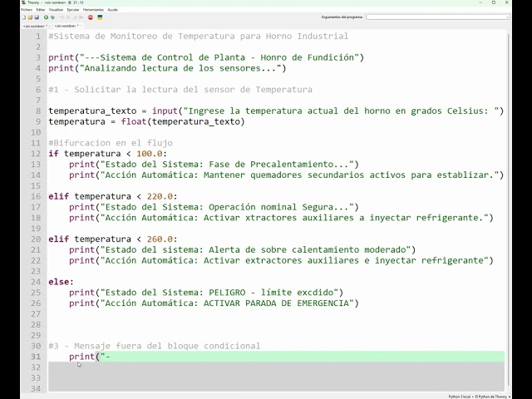Save the script with the floppy icon
532x399 pixels.
pyautogui.click(x=37, y=17)
